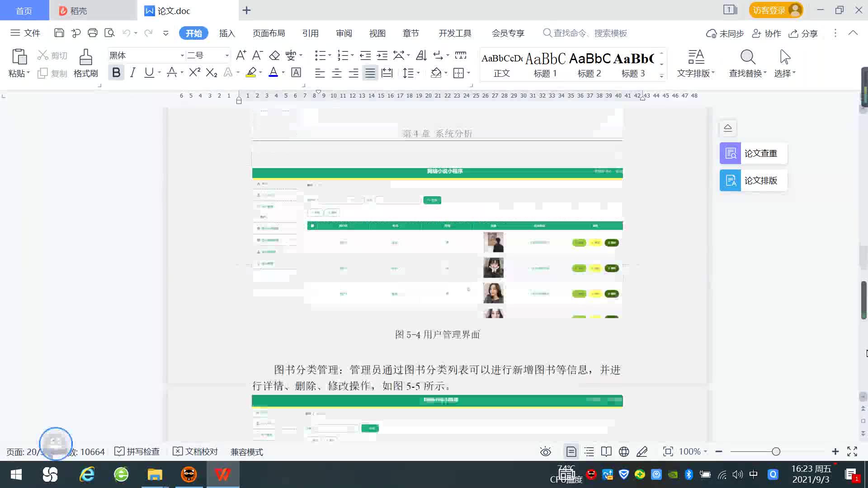Switch to the 插入 ribbon tab

227,33
